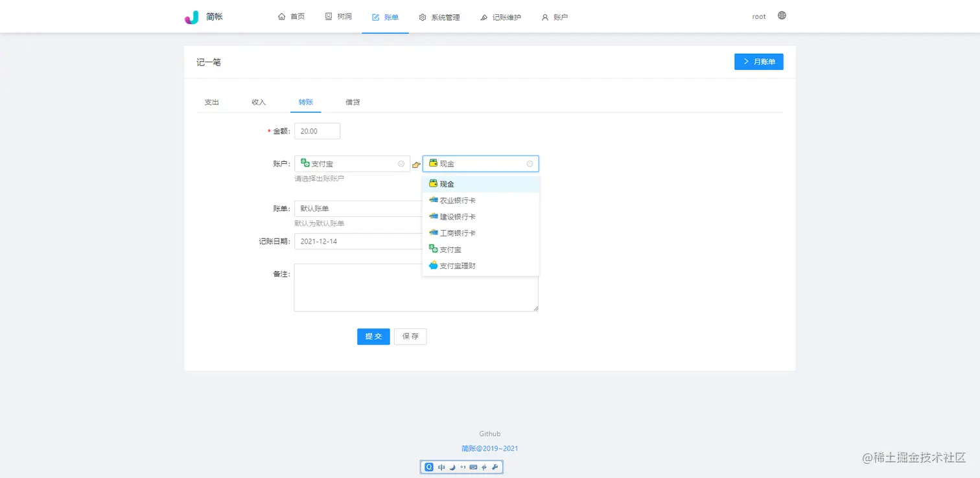Screen dimensions: 980x478
Task: Click the piggy bank 支付宝理财 option
Action: tap(480, 266)
